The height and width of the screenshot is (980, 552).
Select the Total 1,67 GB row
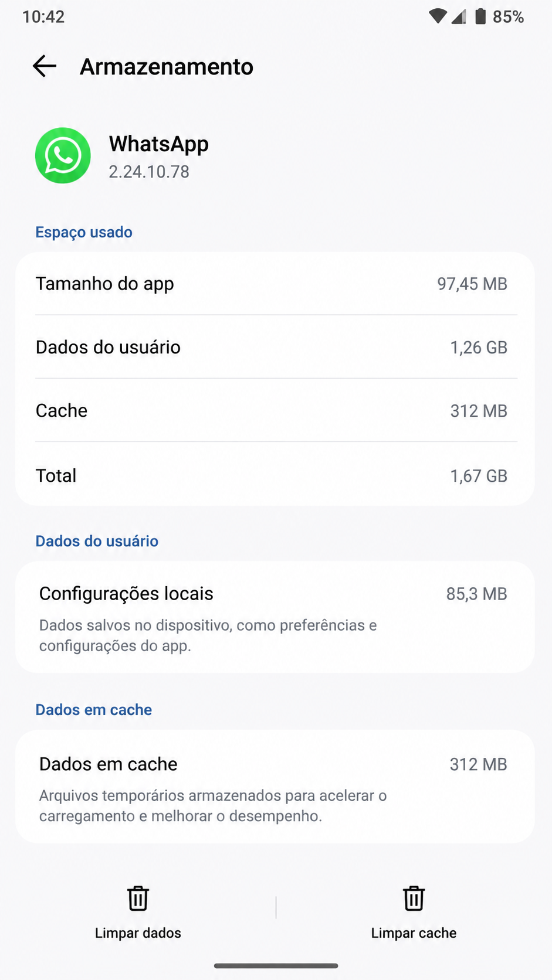[x=276, y=475]
